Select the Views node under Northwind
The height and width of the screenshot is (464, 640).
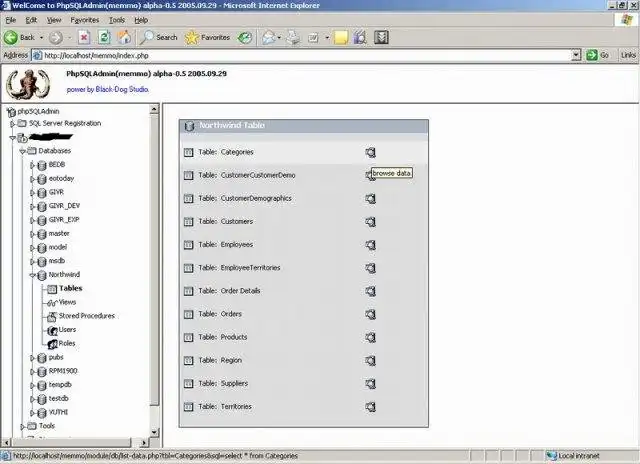67,302
